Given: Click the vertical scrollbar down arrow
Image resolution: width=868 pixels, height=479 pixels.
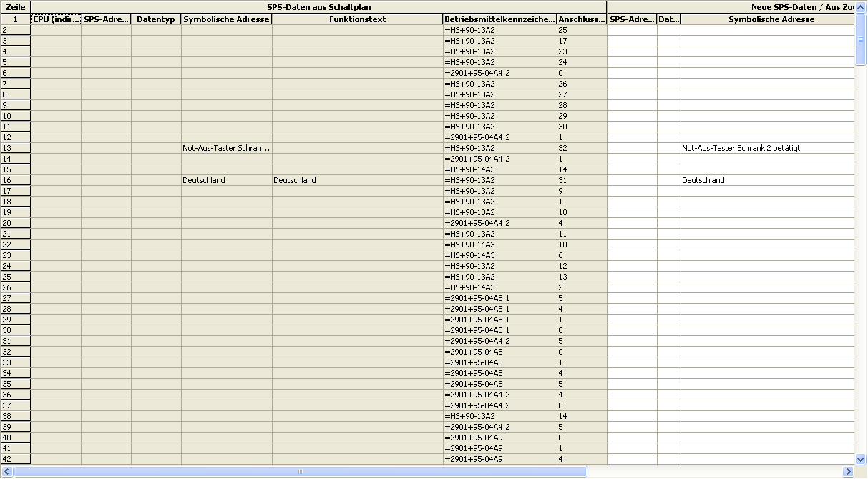Looking at the screenshot, I should pyautogui.click(x=861, y=459).
